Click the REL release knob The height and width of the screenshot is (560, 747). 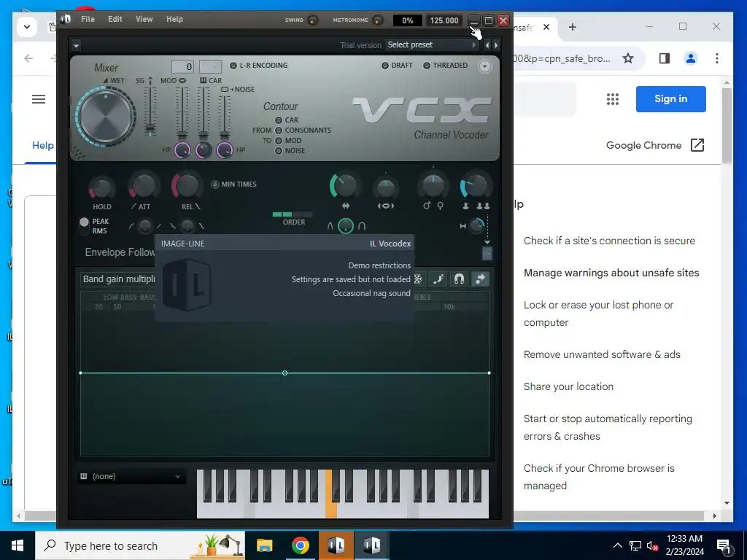coord(187,186)
